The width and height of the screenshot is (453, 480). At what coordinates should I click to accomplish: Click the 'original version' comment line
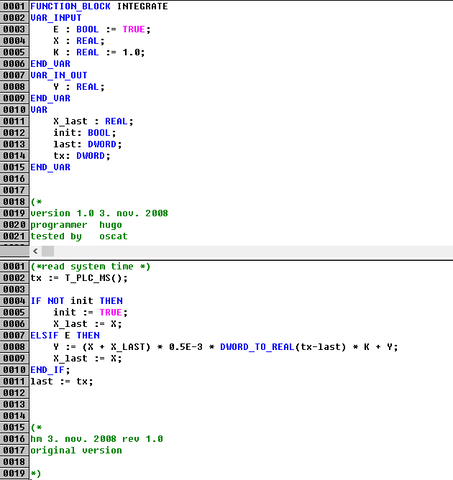coord(76,450)
